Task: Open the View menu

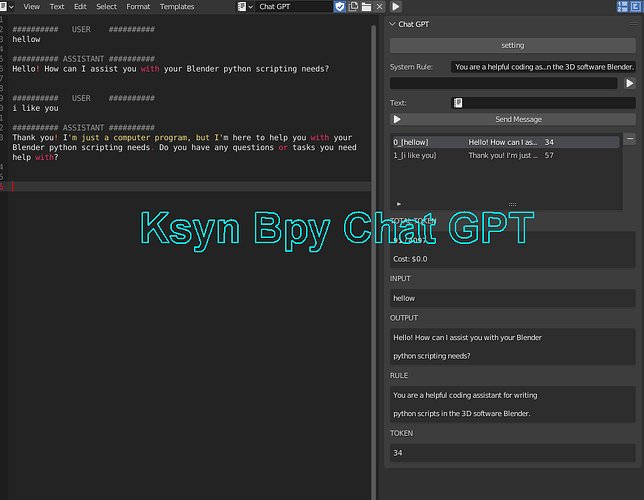Action: (32, 7)
